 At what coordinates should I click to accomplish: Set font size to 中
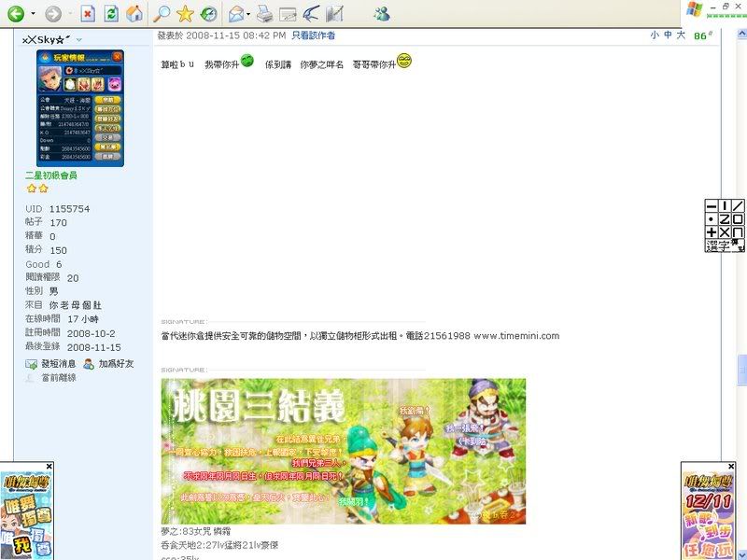pos(668,35)
